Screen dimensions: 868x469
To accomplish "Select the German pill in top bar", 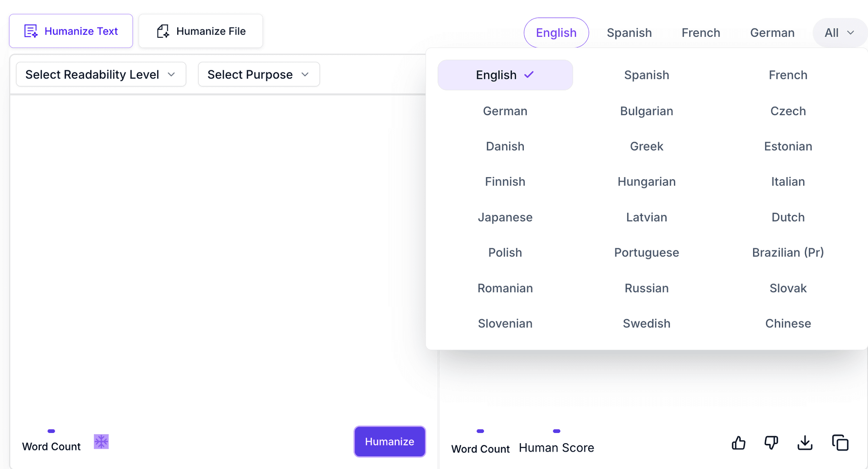I will (x=772, y=33).
